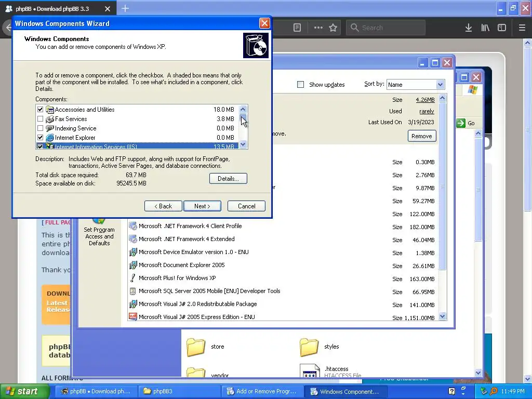The image size is (532, 399).
Task: Click the Indexing Service icon
Action: click(x=50, y=128)
